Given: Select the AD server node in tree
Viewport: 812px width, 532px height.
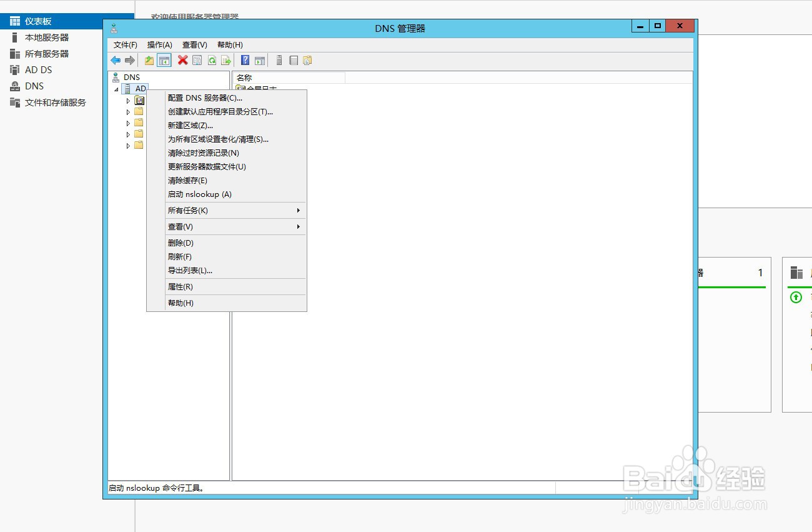Looking at the screenshot, I should coord(136,89).
